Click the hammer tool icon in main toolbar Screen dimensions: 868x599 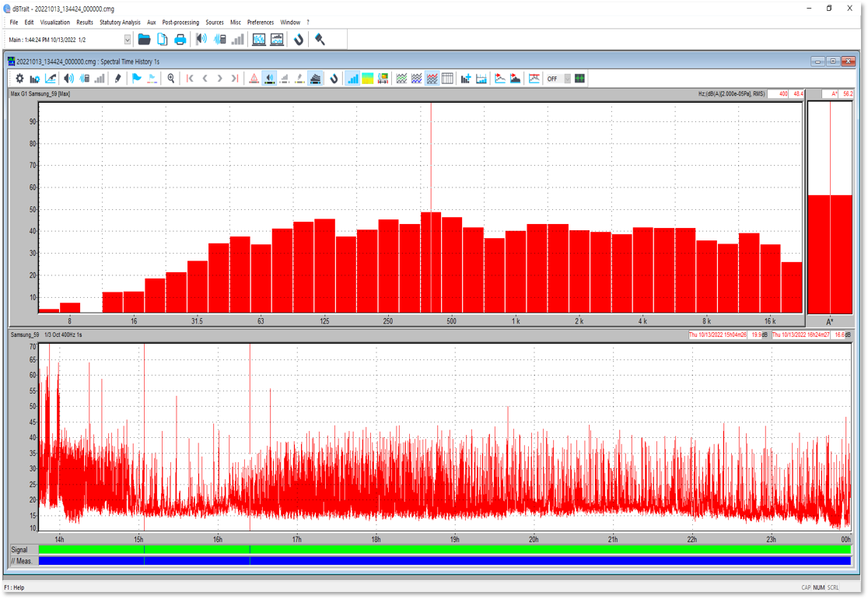coord(320,40)
